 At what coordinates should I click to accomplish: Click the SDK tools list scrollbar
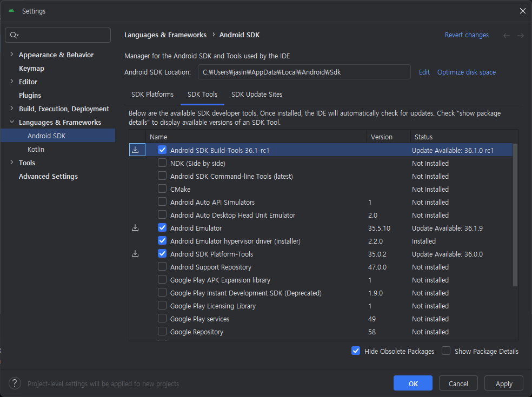click(x=515, y=215)
